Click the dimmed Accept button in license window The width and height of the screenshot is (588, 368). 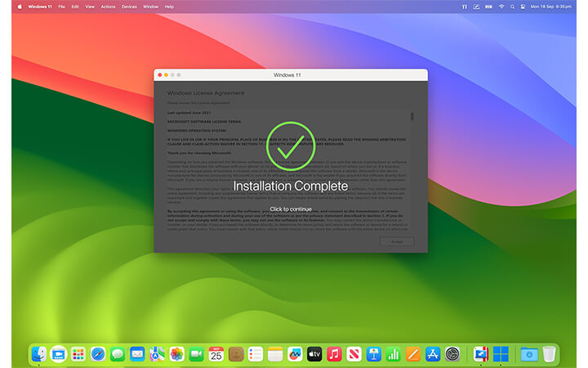[397, 241]
